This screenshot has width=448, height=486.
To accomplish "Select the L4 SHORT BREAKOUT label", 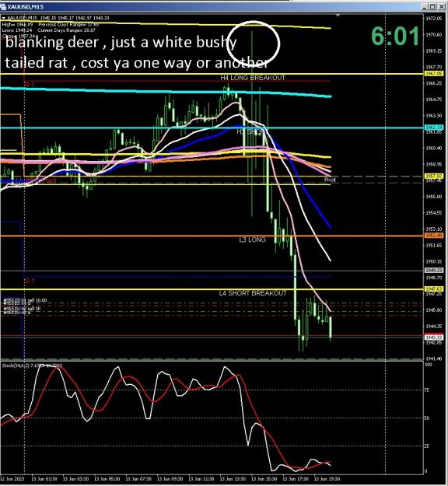I will pyautogui.click(x=253, y=293).
